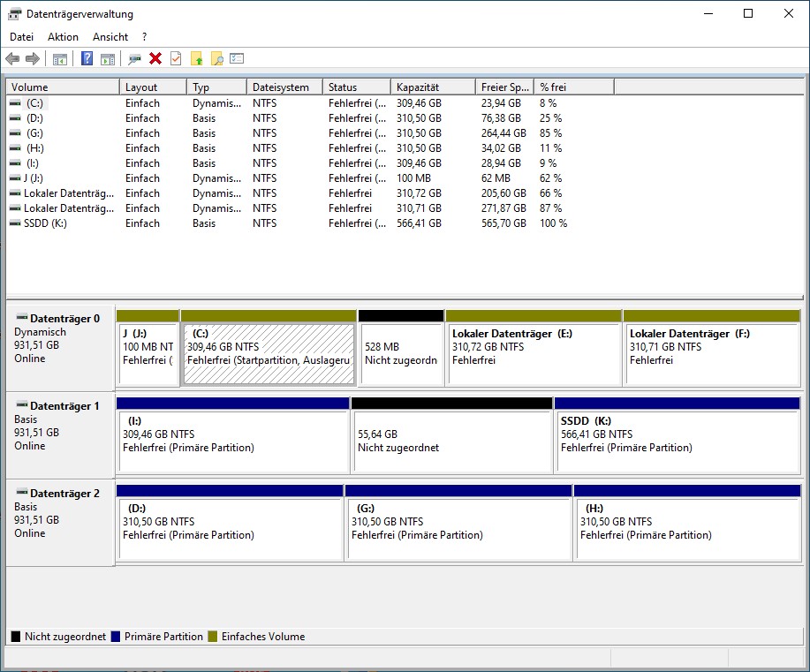Select the 55,64 GB unallocated space block
810x672 pixels.
pos(451,442)
